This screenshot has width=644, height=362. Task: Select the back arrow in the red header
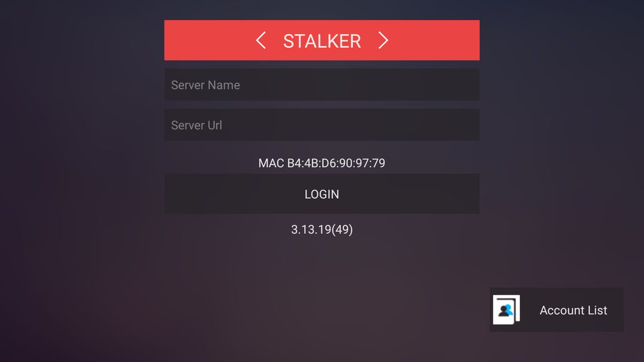pos(261,40)
